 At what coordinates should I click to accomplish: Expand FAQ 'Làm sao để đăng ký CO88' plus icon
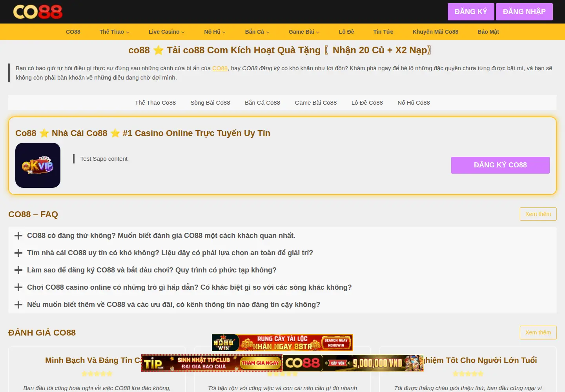point(18,270)
